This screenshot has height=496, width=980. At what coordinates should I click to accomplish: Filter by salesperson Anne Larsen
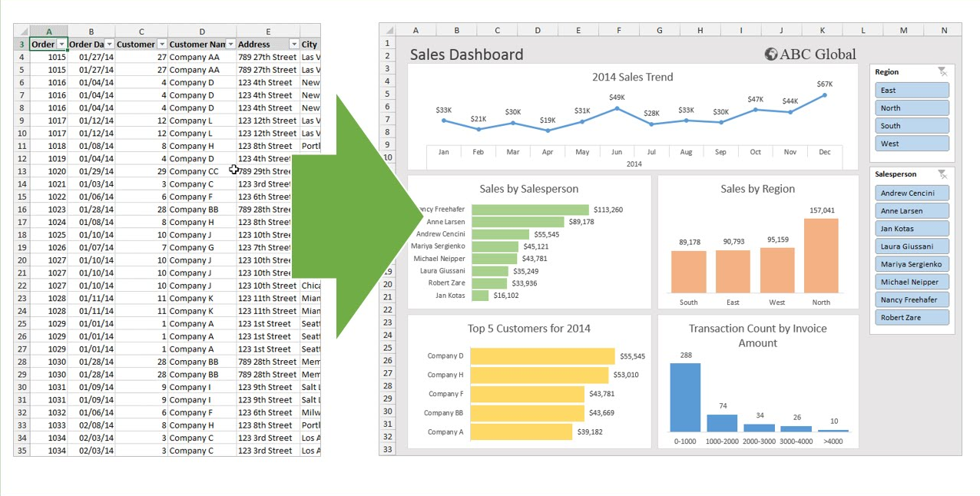coord(912,210)
